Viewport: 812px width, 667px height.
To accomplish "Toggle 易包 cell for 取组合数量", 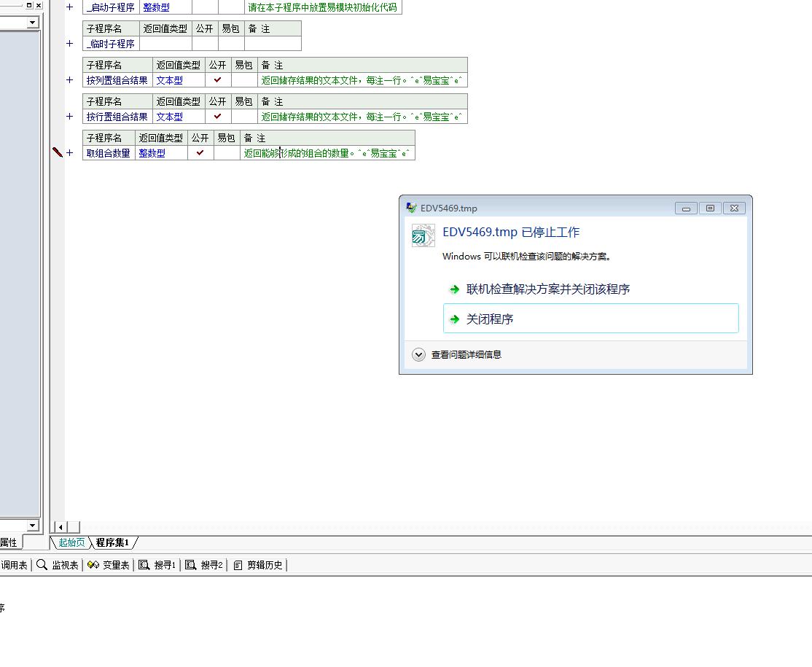I will click(227, 153).
